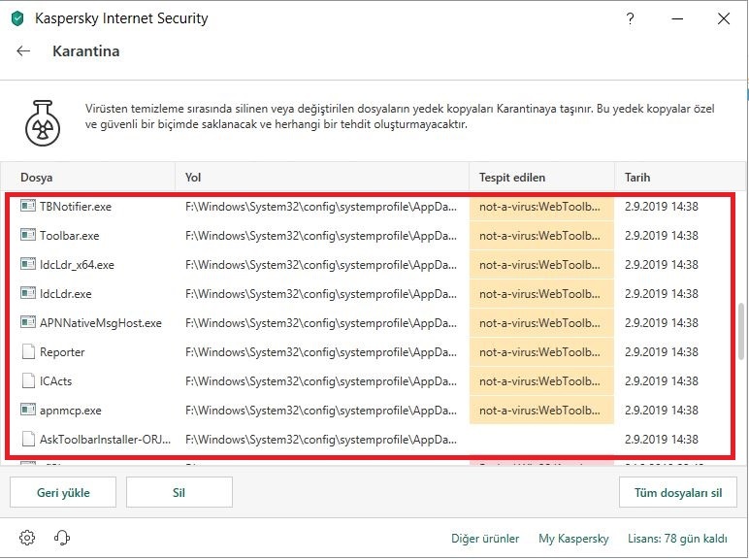Open the My Kaspersky link
749x560 pixels.
tap(573, 539)
